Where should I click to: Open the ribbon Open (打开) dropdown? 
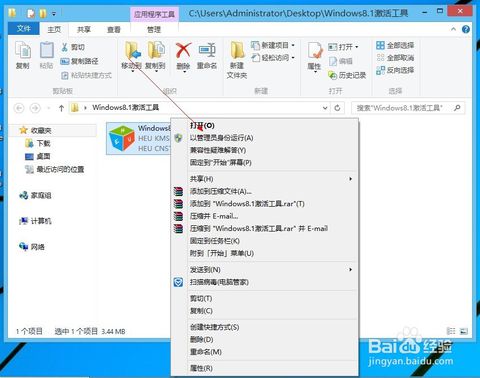click(x=343, y=47)
